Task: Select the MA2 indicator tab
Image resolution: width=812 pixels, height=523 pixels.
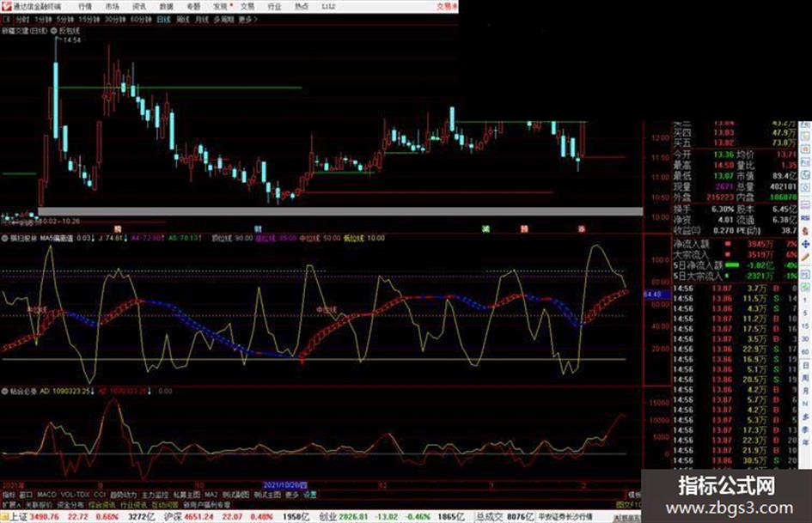Action: pos(211,495)
